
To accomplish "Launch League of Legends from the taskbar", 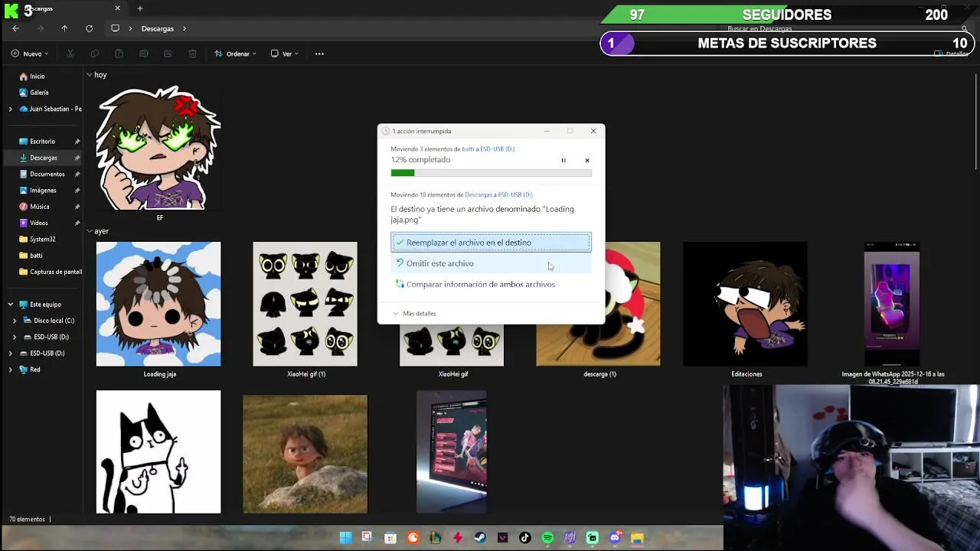I will (436, 538).
